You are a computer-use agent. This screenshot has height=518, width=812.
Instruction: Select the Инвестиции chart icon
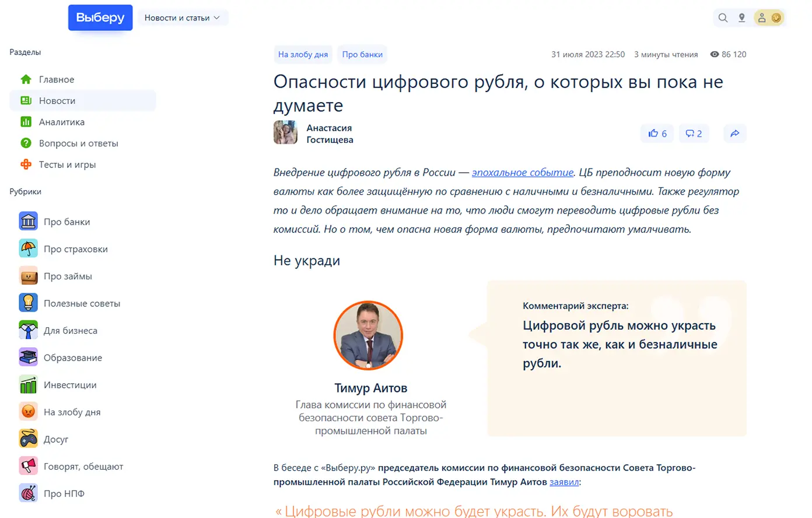(x=28, y=385)
